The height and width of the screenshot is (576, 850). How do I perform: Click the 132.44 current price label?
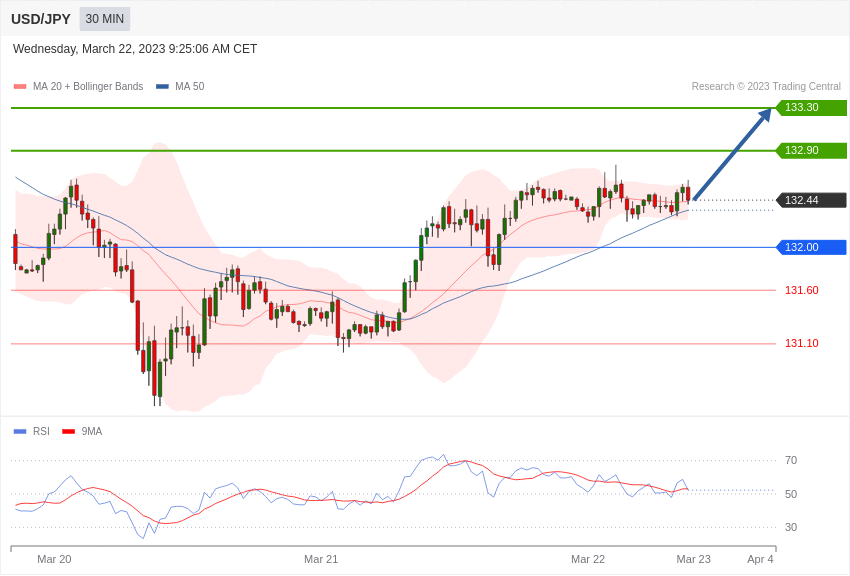coord(812,200)
